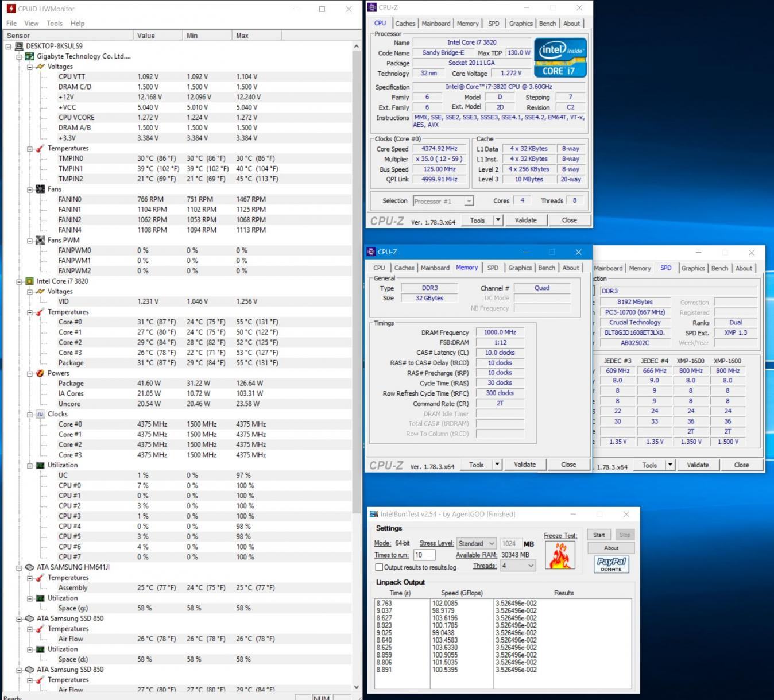This screenshot has width=774, height=700.
Task: Open the HWMonitor File menu
Action: [11, 24]
